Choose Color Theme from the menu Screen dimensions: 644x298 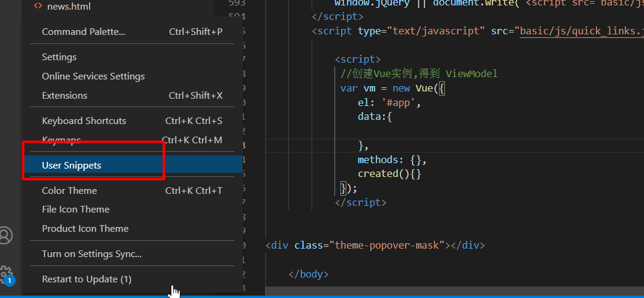coord(69,190)
